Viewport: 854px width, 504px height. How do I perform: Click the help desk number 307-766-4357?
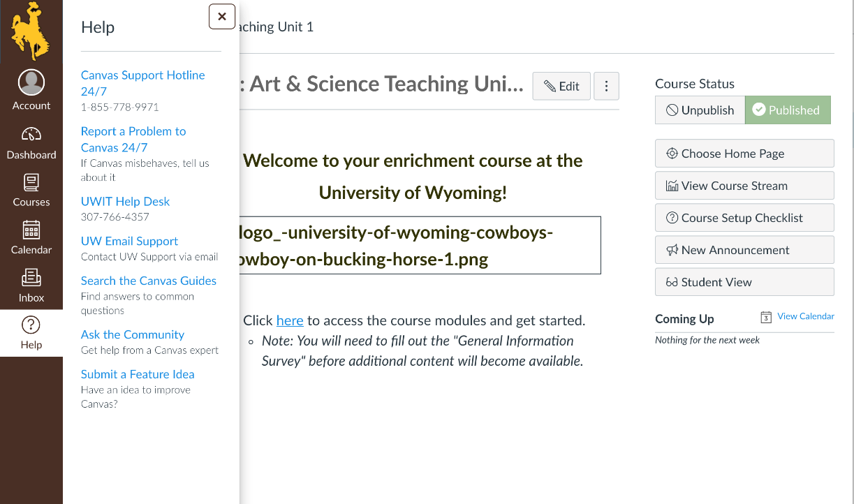[115, 217]
